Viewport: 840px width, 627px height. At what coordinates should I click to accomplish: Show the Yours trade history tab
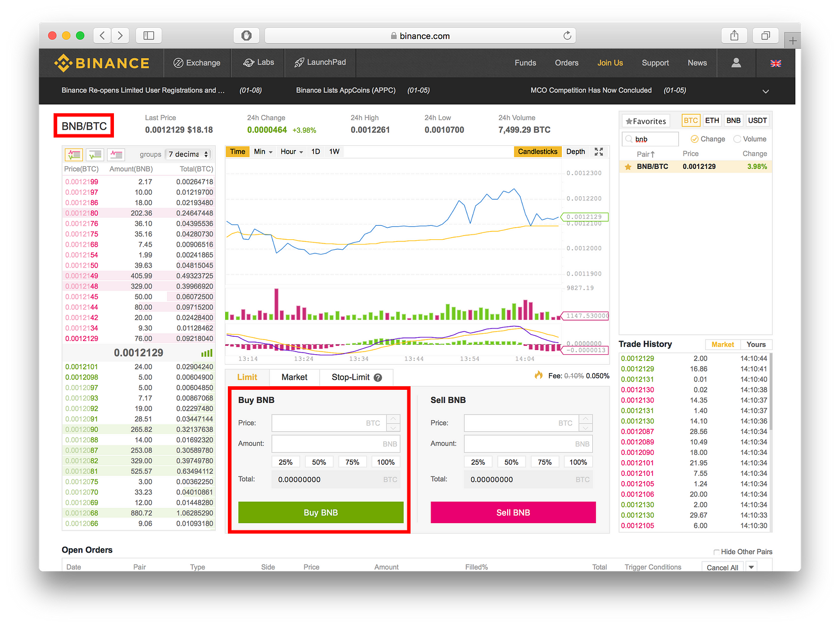click(756, 345)
